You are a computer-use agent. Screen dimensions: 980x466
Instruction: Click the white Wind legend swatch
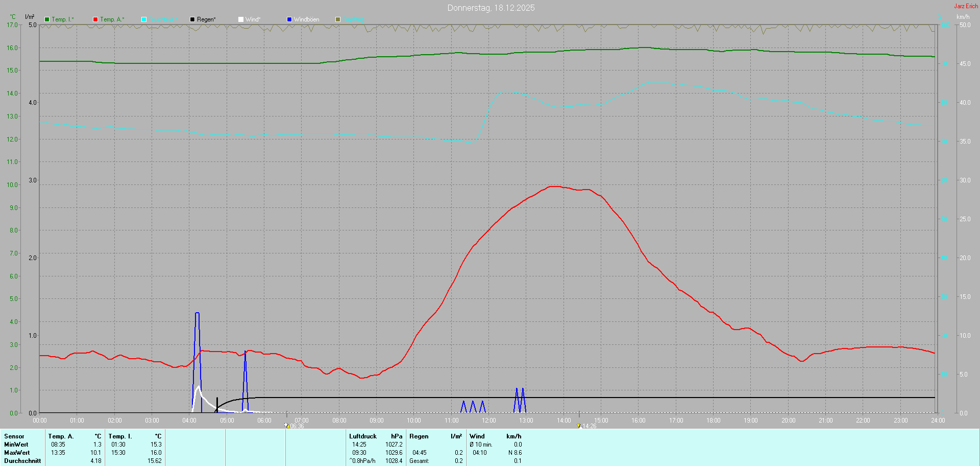pyautogui.click(x=241, y=19)
